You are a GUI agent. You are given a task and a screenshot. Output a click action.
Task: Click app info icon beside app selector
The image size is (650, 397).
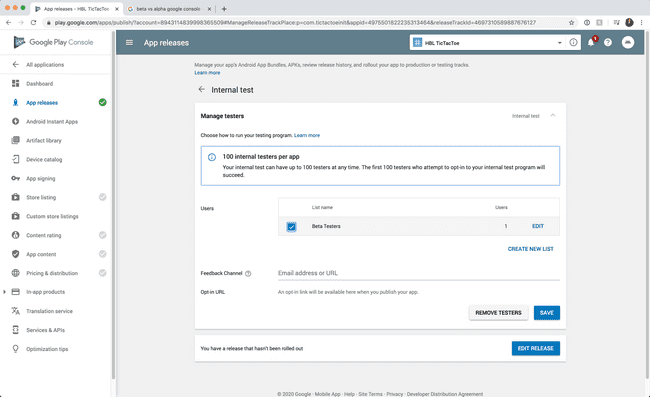[x=573, y=42]
